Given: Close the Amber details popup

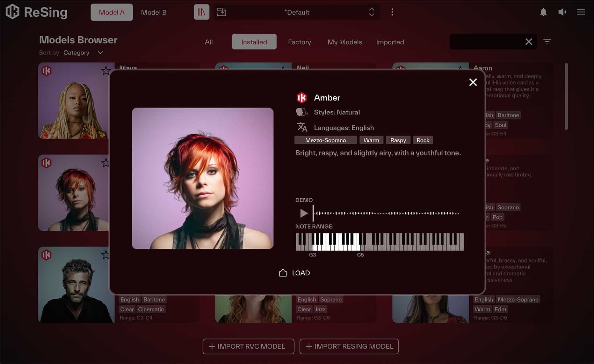Looking at the screenshot, I should (x=473, y=82).
